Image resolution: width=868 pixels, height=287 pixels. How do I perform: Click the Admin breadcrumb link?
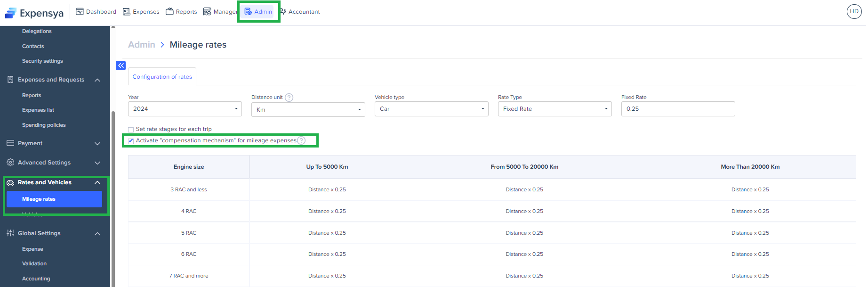pos(141,45)
